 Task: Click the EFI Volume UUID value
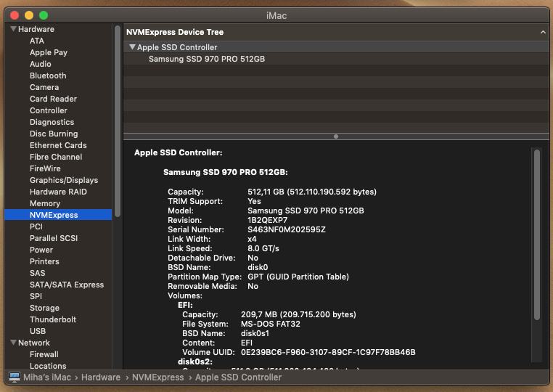coord(328,352)
